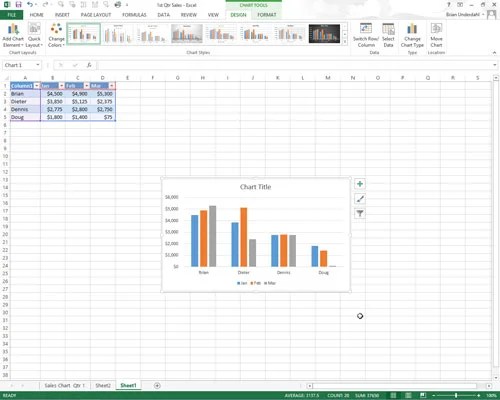500x400 pixels.
Task: Open Add Chart Element menu
Action: [13, 35]
